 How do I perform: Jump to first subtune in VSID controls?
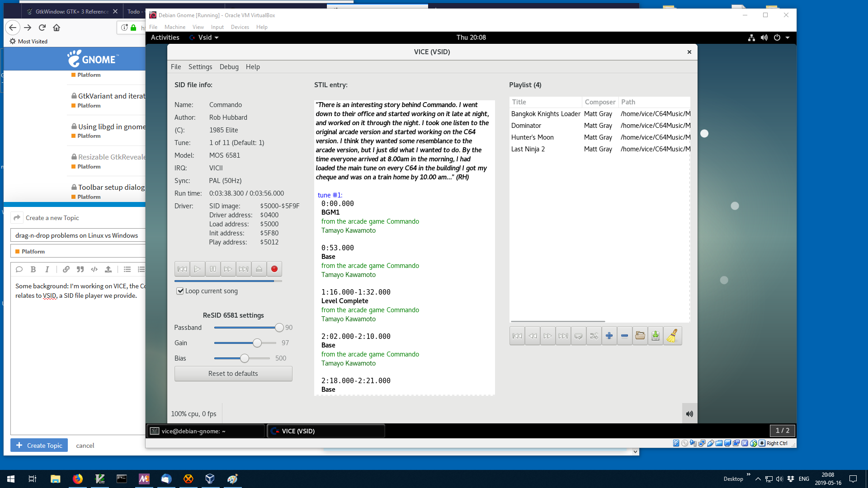coord(182,269)
